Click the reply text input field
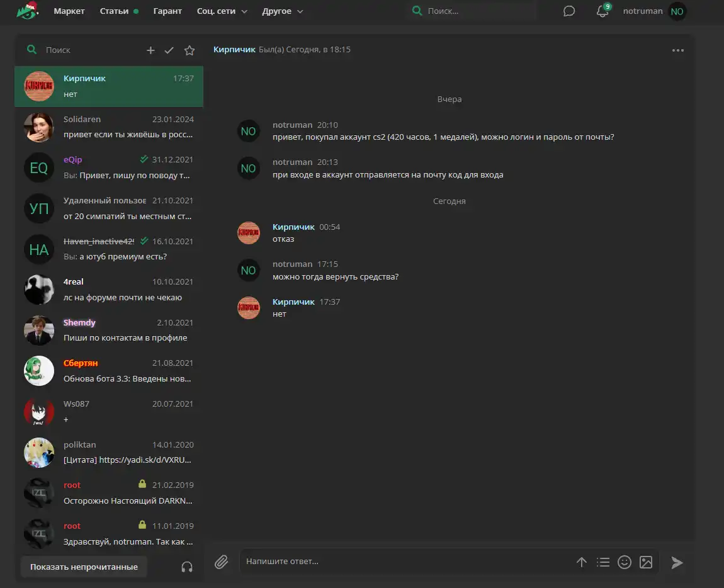724x588 pixels. click(x=403, y=561)
